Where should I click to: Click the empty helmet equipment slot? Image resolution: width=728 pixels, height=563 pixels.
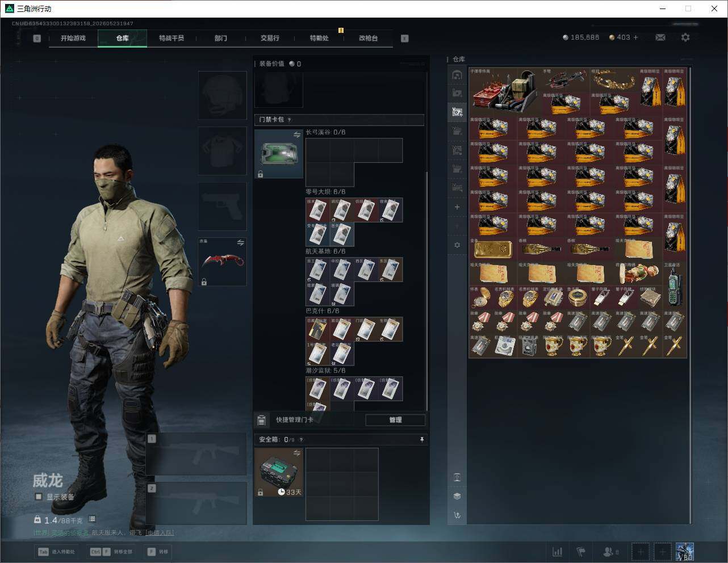222,95
